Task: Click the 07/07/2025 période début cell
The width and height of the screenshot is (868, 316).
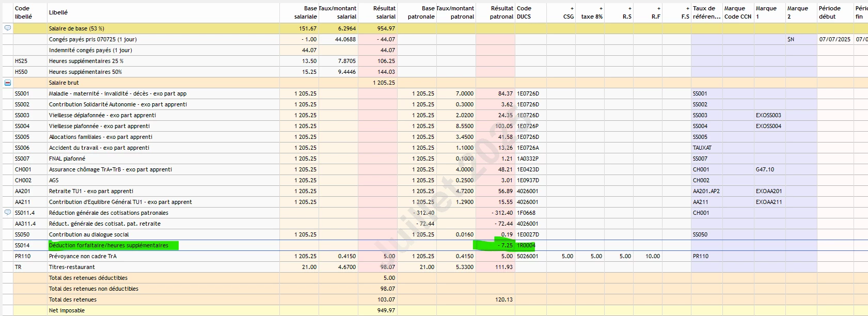Action: 834,39
